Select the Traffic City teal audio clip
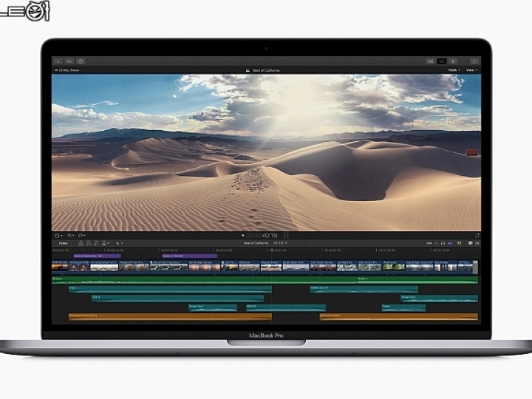 click(364, 289)
